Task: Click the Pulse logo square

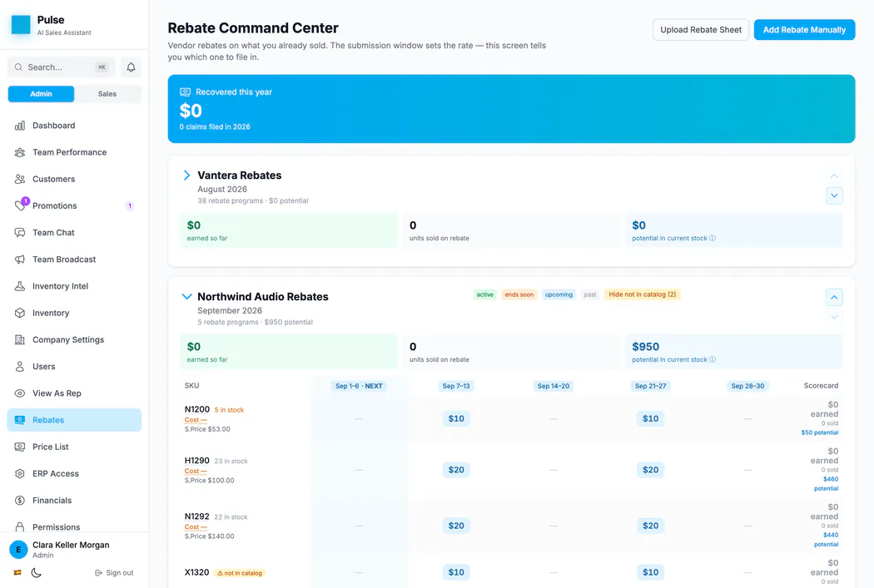Action: click(21, 24)
